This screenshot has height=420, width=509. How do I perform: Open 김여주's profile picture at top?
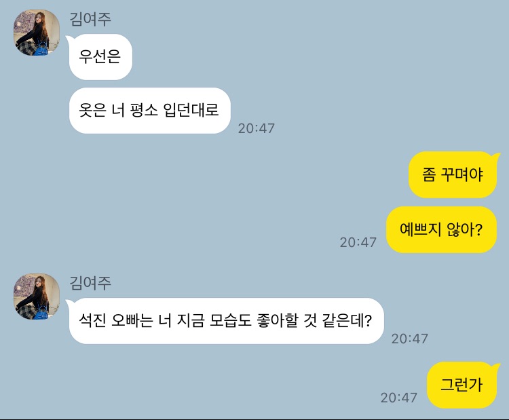click(x=37, y=33)
